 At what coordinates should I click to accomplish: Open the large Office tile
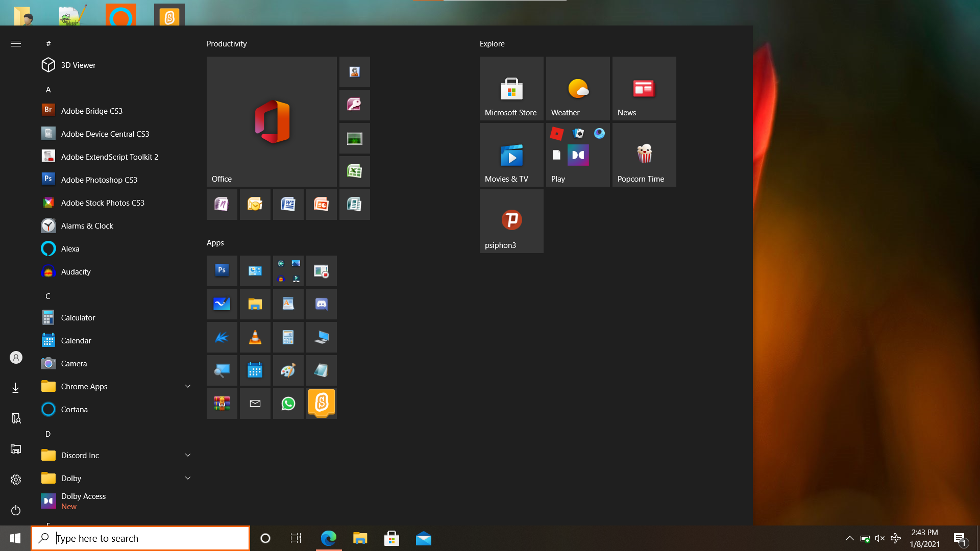click(272, 121)
